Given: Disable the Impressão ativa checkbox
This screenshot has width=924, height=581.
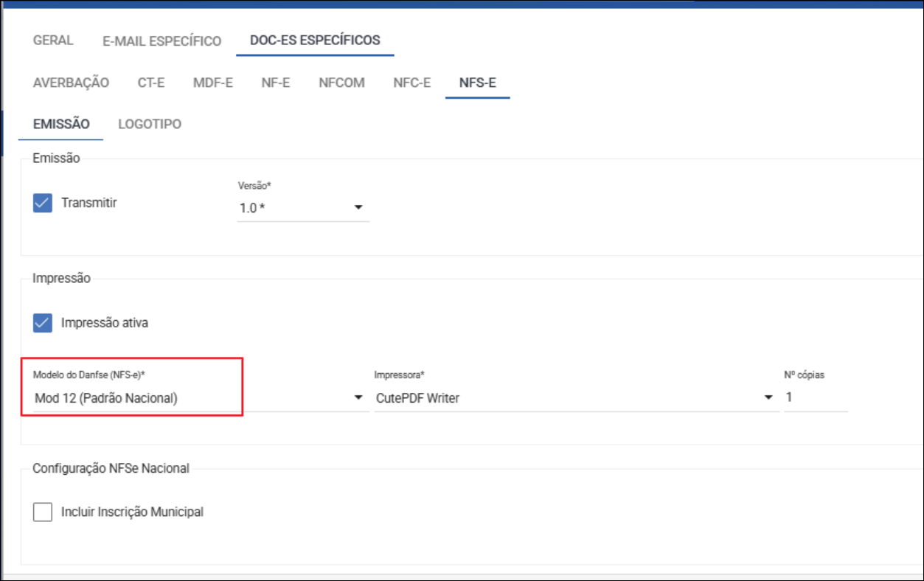Looking at the screenshot, I should (43, 323).
